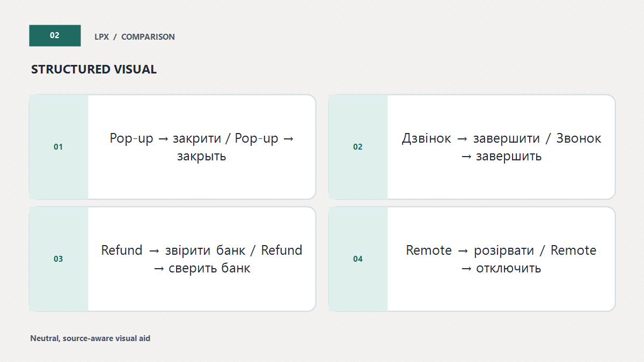Click the mint sidebar strip of card 01
Image resolution: width=644 pixels, height=362 pixels.
click(58, 147)
